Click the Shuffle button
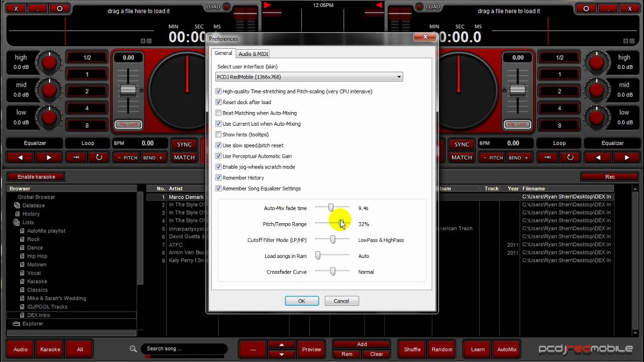The height and width of the screenshot is (362, 644). pyautogui.click(x=412, y=349)
